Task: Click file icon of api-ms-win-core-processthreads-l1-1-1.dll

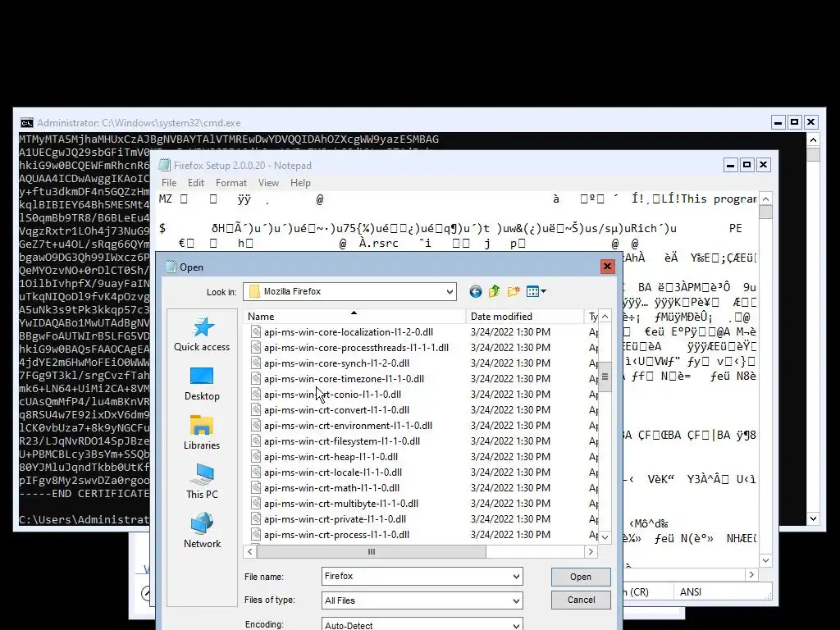Action: click(256, 348)
